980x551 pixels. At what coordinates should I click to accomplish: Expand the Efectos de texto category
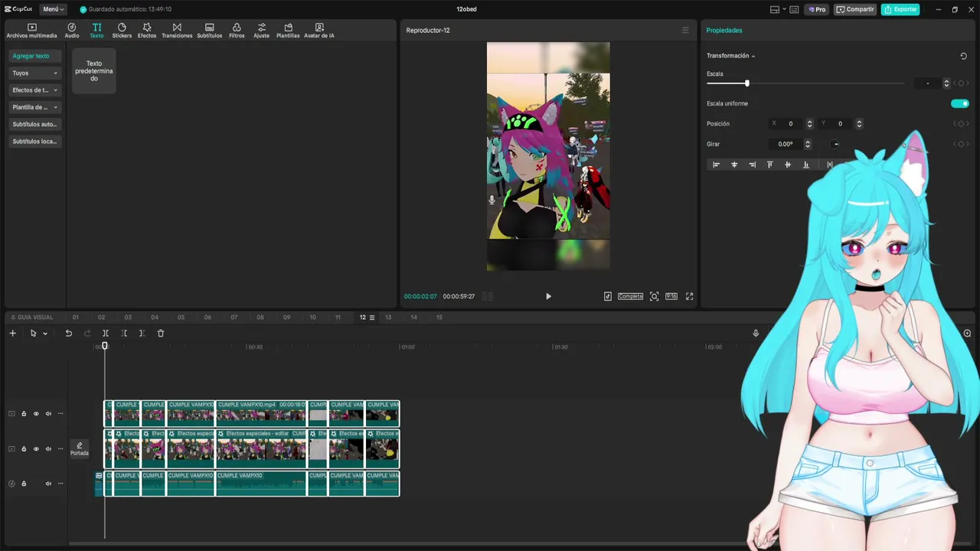pos(34,90)
